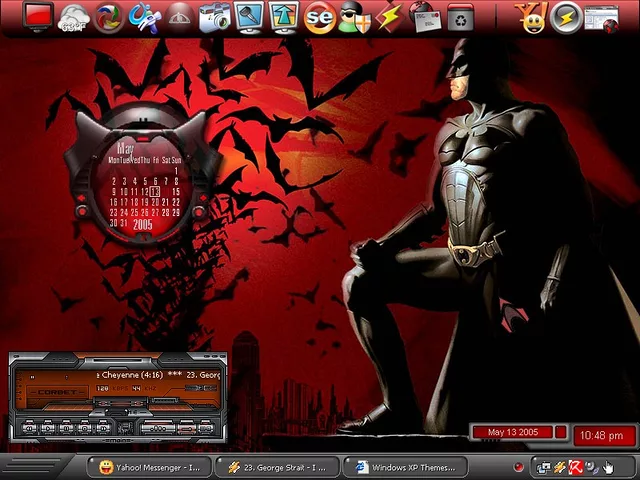
Task: Open the green up-arrow dock icon
Action: click(284, 16)
